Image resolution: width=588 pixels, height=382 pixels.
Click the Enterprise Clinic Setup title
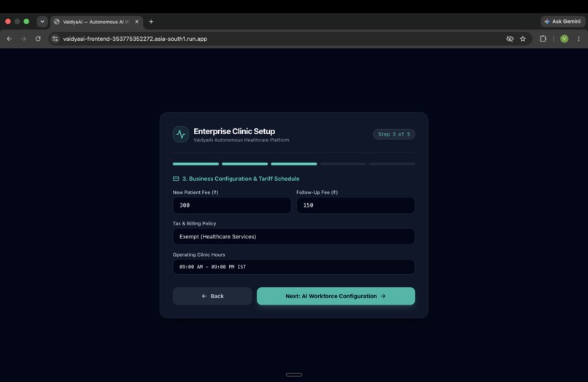click(x=234, y=131)
